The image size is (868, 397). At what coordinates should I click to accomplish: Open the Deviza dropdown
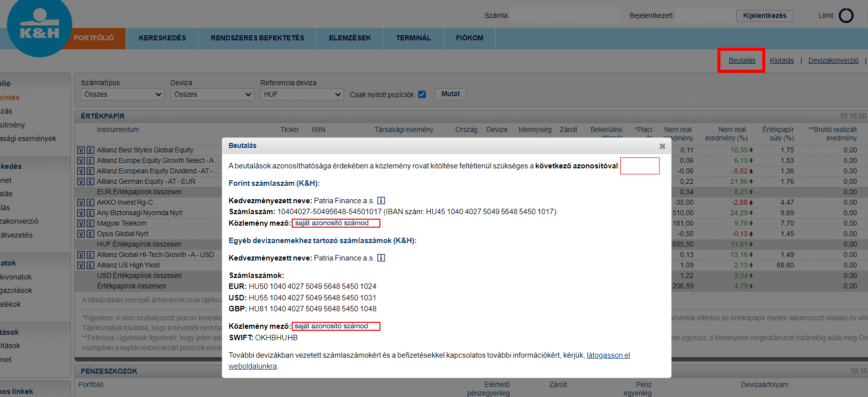212,94
